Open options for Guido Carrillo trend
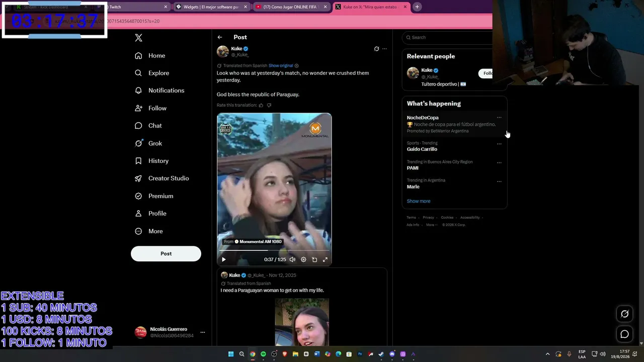Screen dimensions: 644x362 click(499, 144)
